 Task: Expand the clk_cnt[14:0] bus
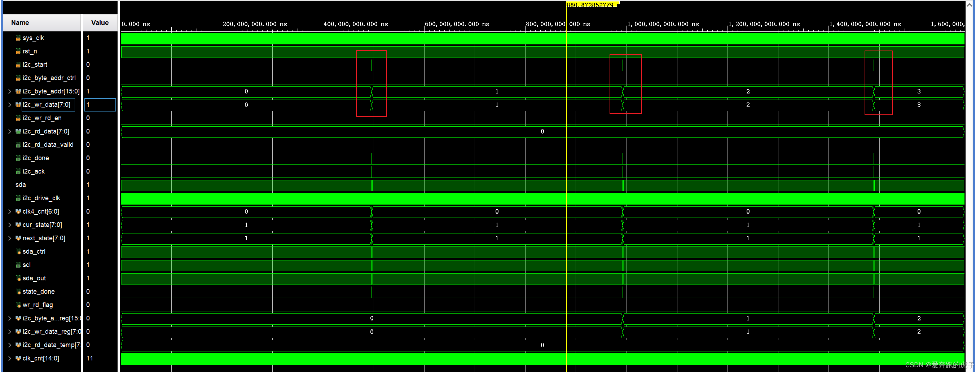pyautogui.click(x=9, y=358)
